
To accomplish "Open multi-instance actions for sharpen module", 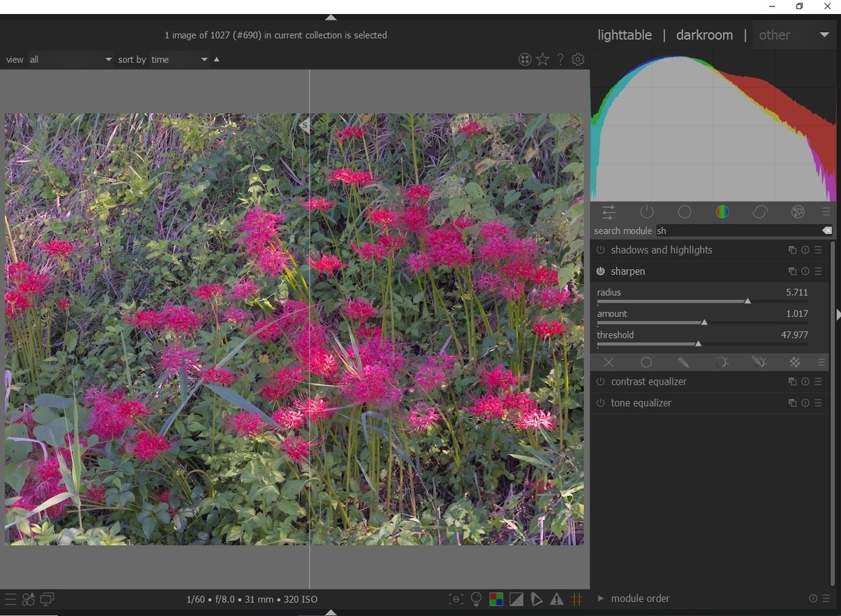I will click(792, 271).
